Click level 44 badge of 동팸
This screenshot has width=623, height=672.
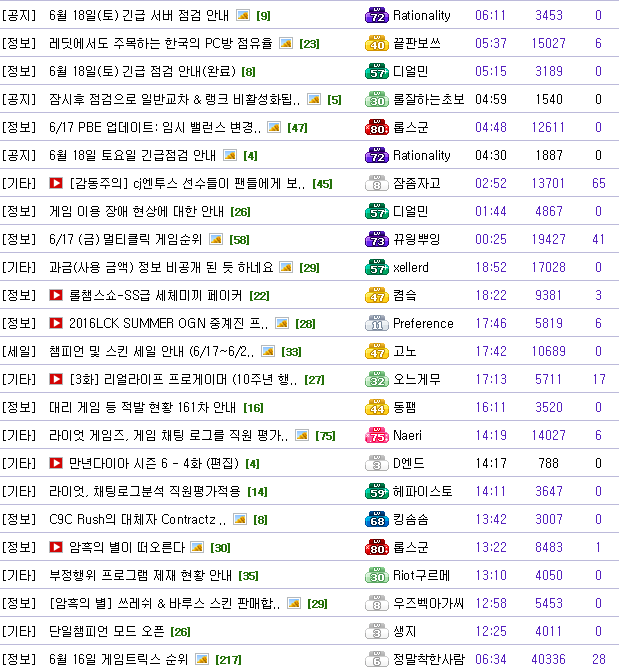377,408
